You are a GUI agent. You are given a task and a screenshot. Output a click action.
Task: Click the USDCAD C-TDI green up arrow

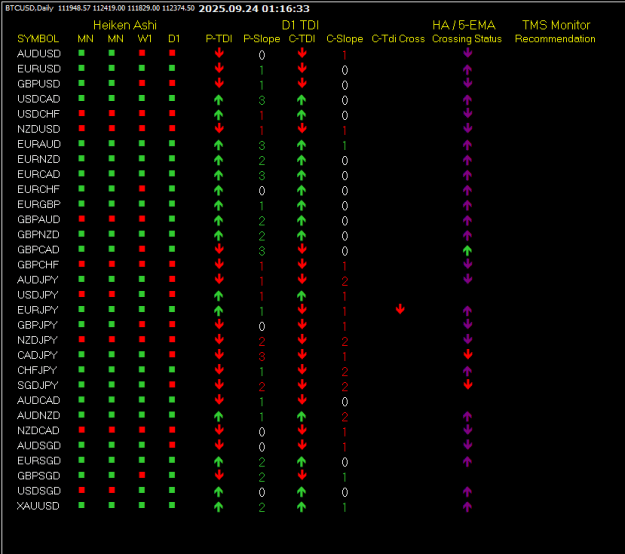[x=301, y=100]
